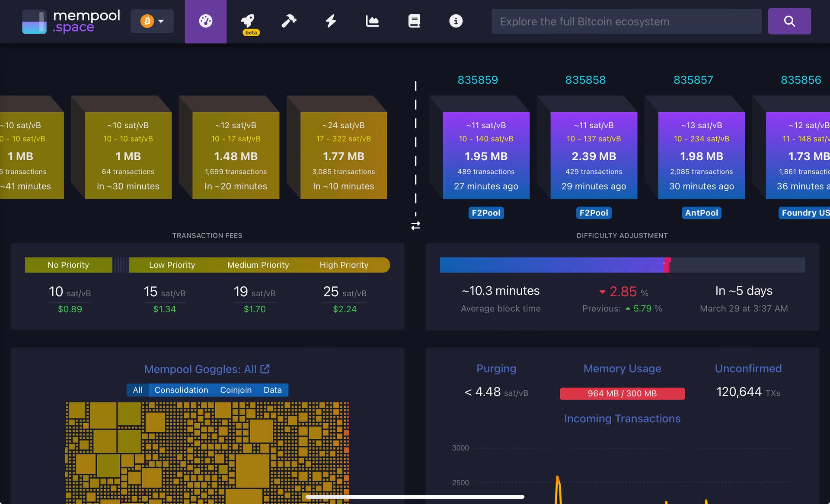Open F2Pool tag under block 835859

(486, 213)
